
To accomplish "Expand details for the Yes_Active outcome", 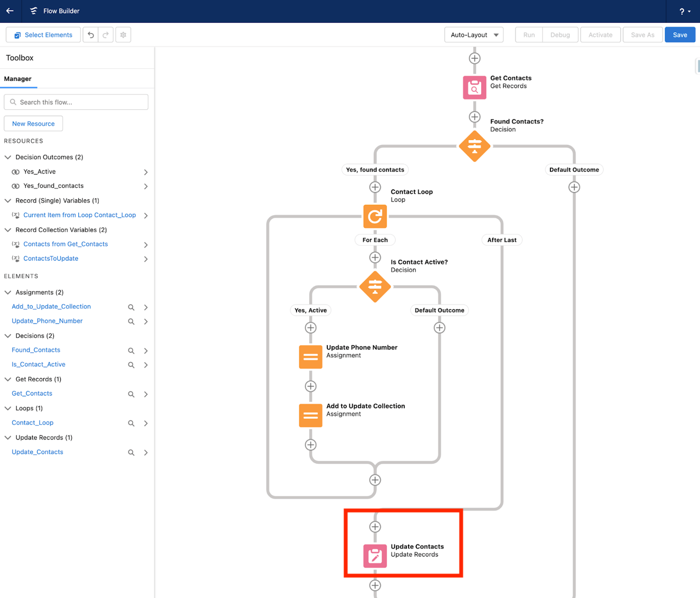I will (x=146, y=171).
